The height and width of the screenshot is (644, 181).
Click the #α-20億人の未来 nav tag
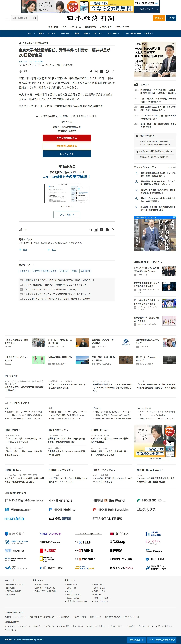coord(133,33)
